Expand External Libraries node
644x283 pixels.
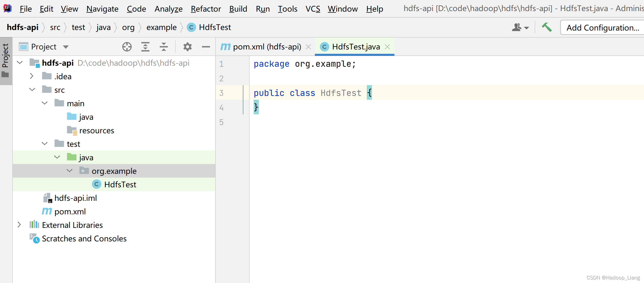[19, 225]
